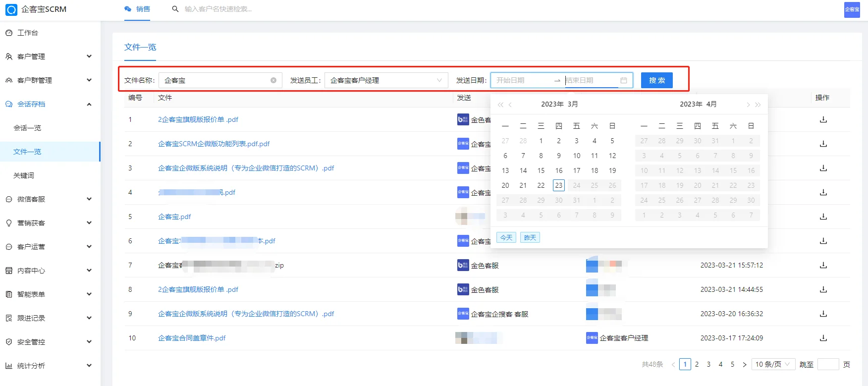Download the file in row 4
The height and width of the screenshot is (386, 868).
(823, 192)
